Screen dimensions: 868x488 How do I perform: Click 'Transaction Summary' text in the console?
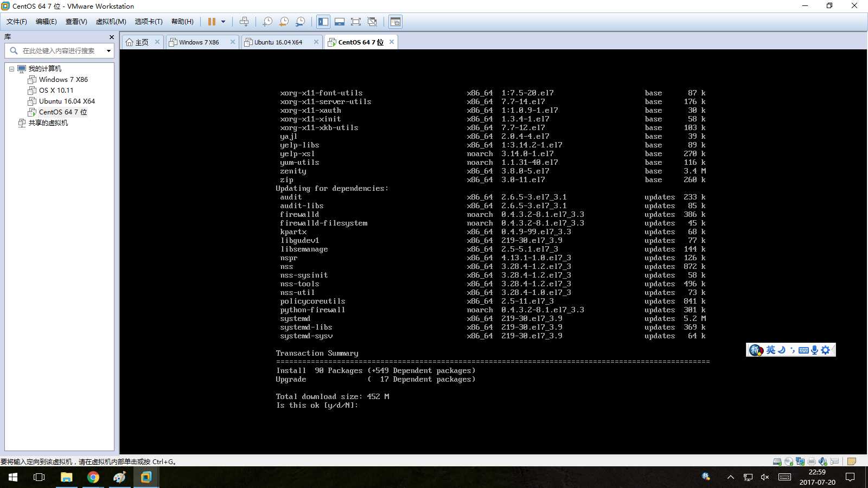[x=317, y=354]
